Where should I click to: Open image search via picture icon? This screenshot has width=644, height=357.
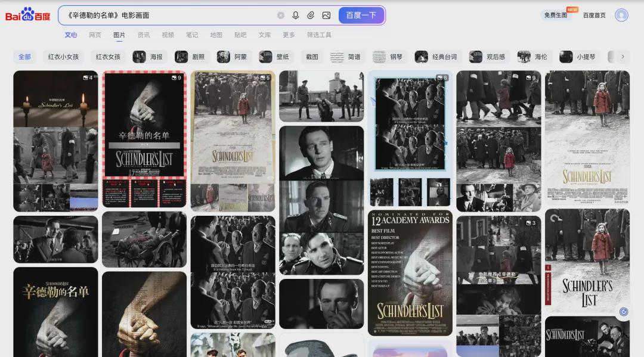coord(326,15)
